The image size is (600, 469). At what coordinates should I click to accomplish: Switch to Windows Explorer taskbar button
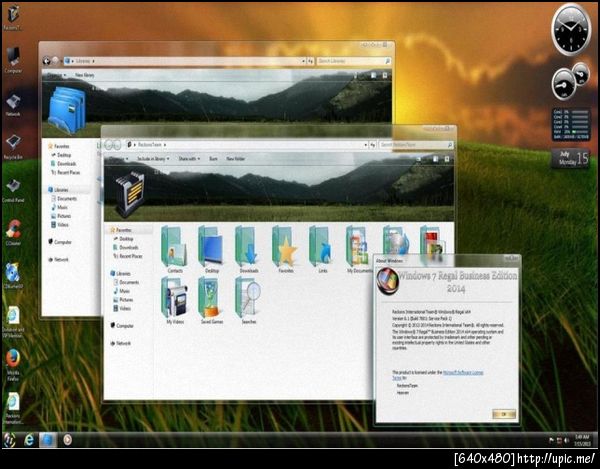[x=48, y=440]
